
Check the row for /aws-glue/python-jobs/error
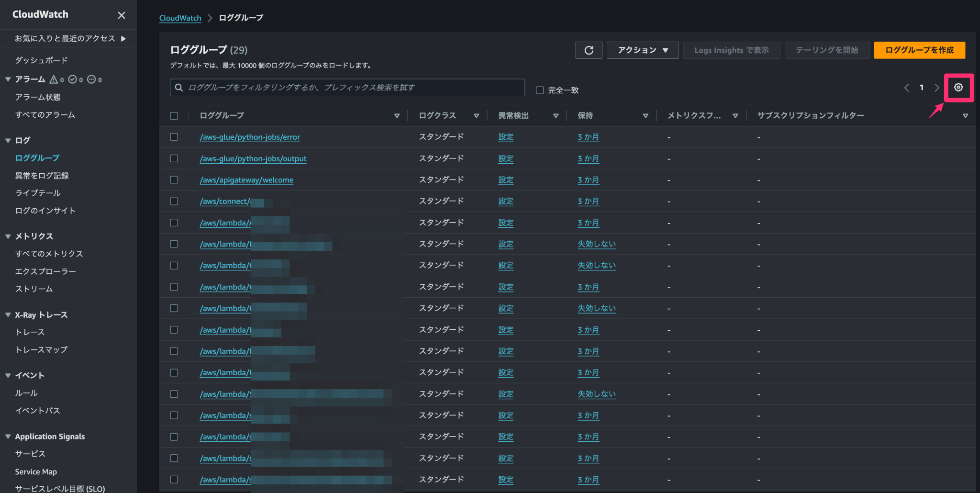174,137
